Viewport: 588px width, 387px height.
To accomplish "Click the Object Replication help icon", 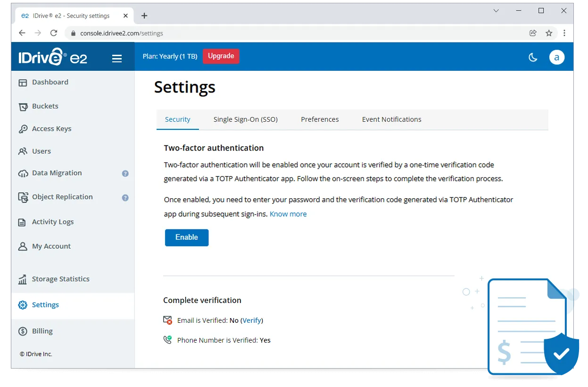I will (x=125, y=198).
